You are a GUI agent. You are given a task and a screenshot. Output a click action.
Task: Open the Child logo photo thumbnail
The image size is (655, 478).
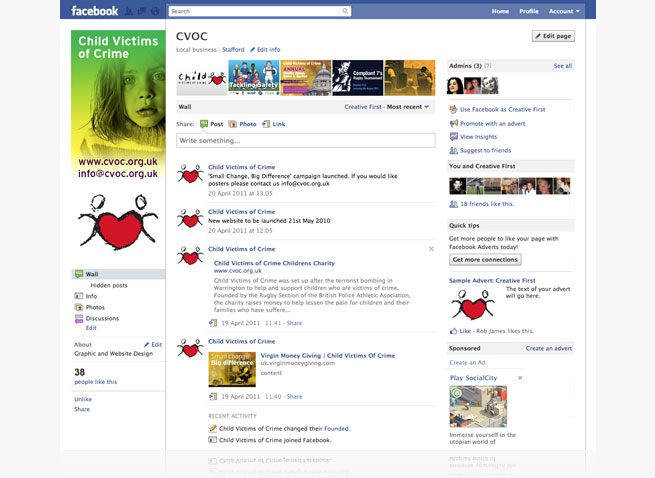pos(202,78)
